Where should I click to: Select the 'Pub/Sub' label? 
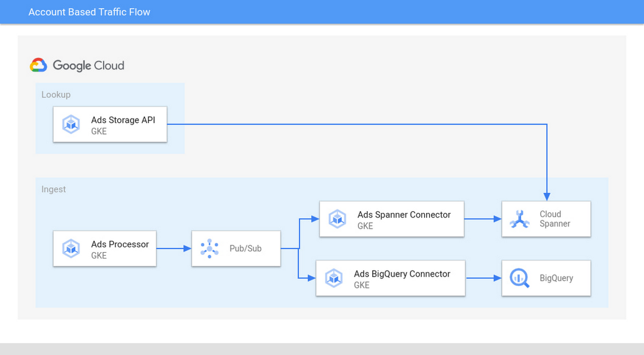click(246, 249)
